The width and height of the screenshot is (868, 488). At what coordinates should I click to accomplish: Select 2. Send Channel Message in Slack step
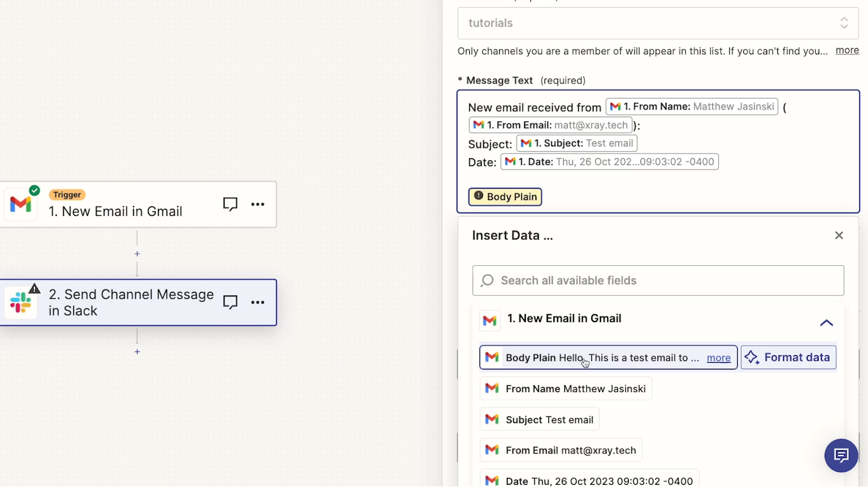(x=138, y=303)
